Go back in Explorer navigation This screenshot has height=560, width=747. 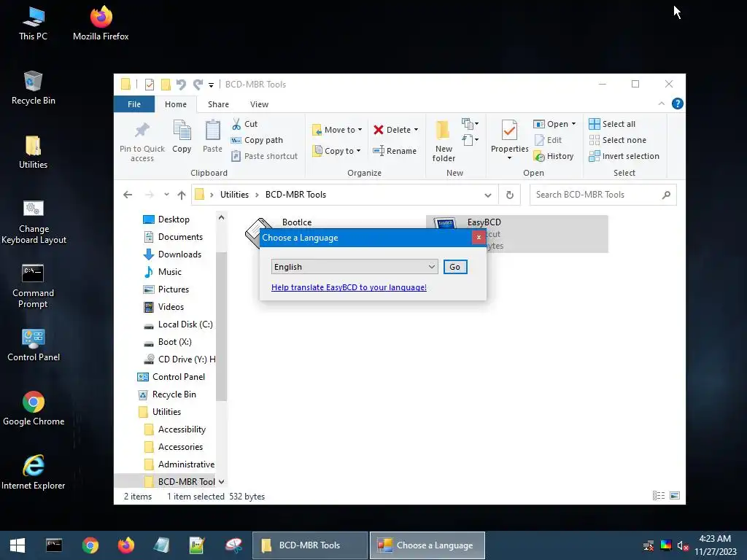click(128, 195)
